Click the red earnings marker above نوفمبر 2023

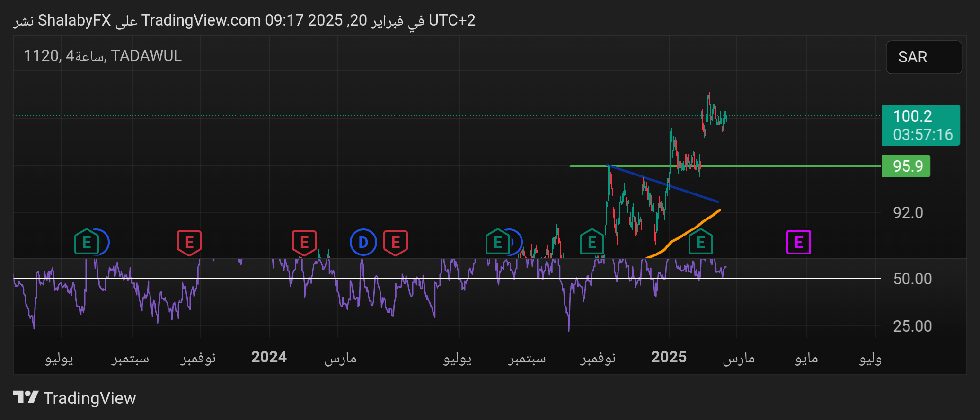pyautogui.click(x=189, y=242)
